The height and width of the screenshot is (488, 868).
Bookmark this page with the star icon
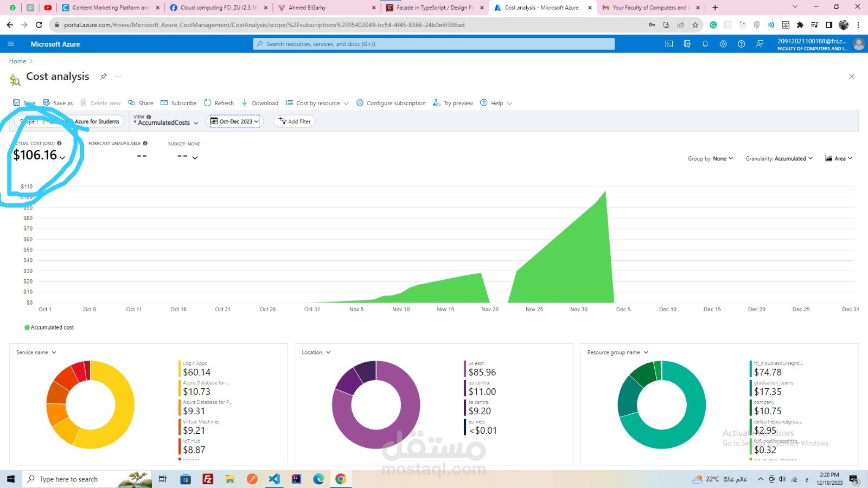tap(695, 25)
